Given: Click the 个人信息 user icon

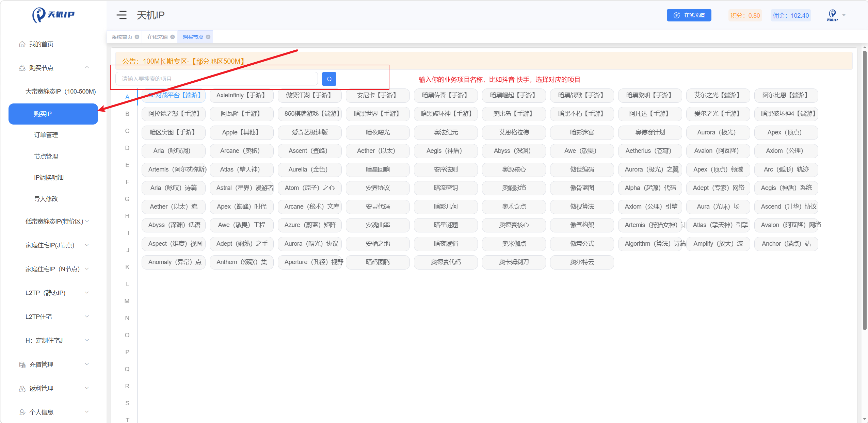Looking at the screenshot, I should 22,412.
